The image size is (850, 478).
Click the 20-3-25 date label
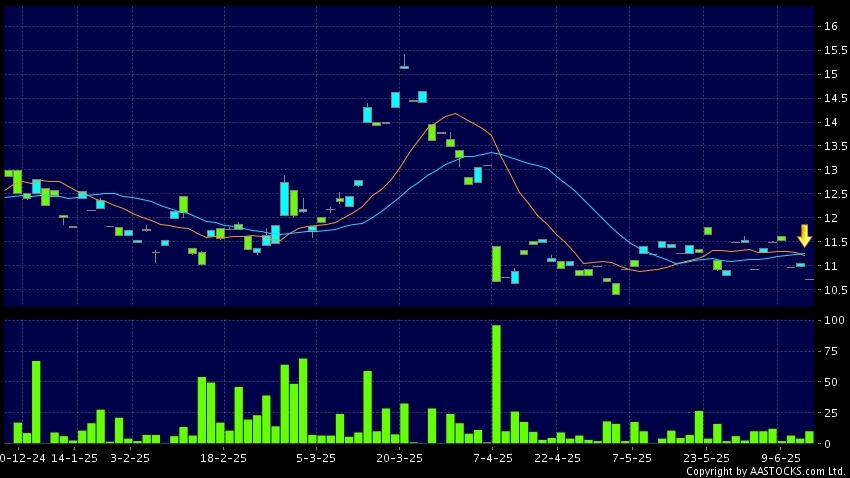(x=400, y=458)
